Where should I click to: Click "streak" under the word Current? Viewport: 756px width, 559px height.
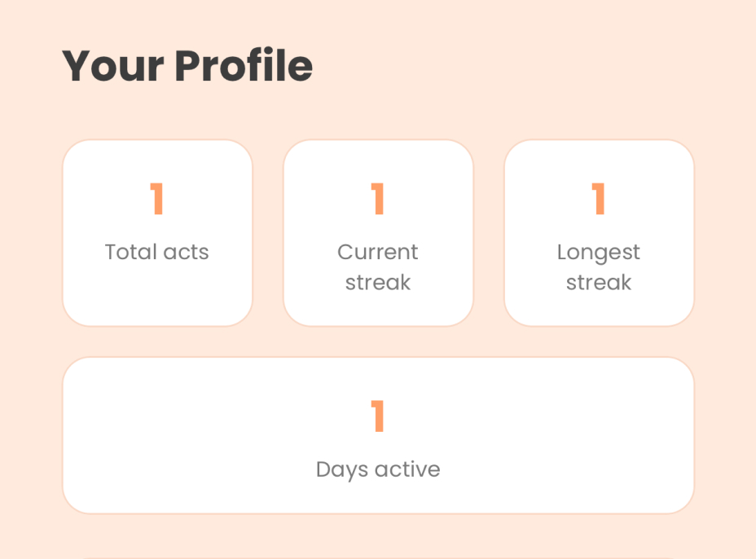[378, 282]
